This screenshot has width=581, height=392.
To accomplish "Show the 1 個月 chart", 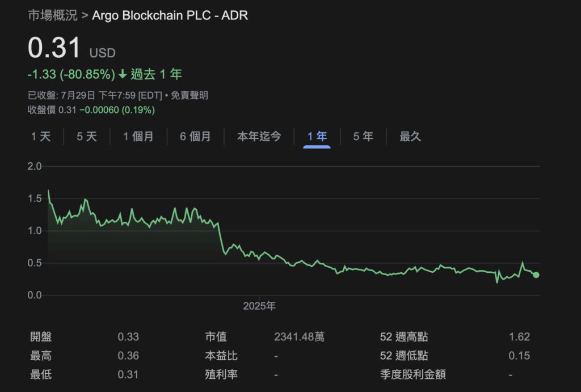I will (x=138, y=137).
